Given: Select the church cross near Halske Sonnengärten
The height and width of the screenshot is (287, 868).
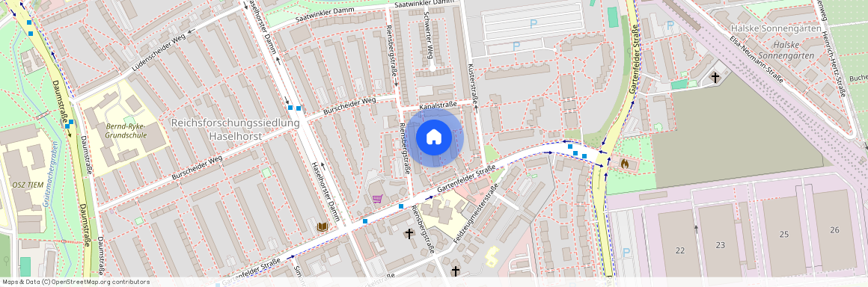Looking at the screenshot, I should tap(715, 77).
